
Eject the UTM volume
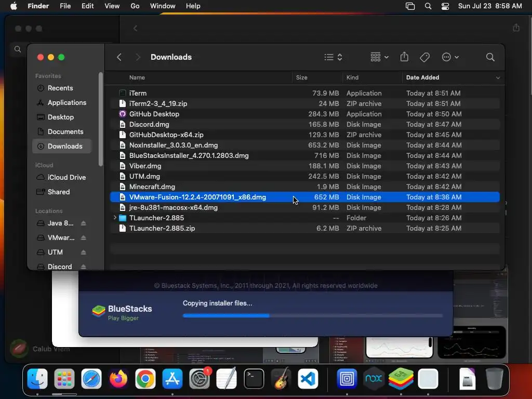84,252
